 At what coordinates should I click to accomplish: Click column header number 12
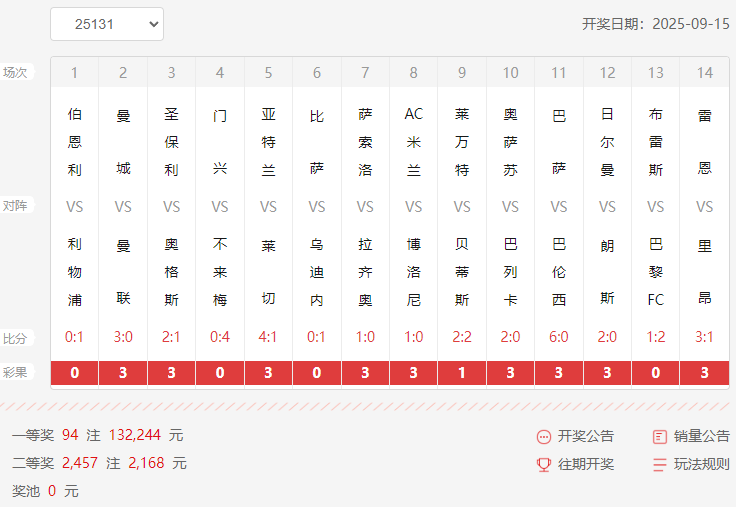click(607, 73)
